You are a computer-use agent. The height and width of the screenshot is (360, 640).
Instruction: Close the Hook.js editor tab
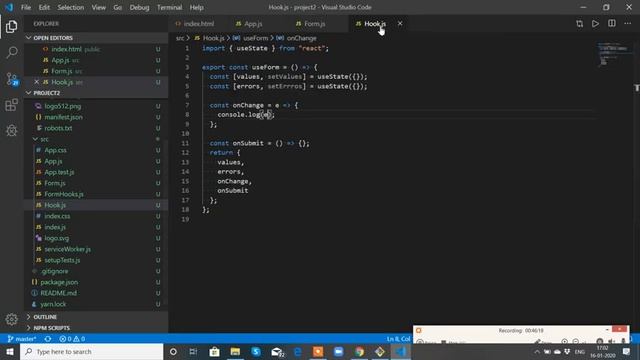point(400,24)
